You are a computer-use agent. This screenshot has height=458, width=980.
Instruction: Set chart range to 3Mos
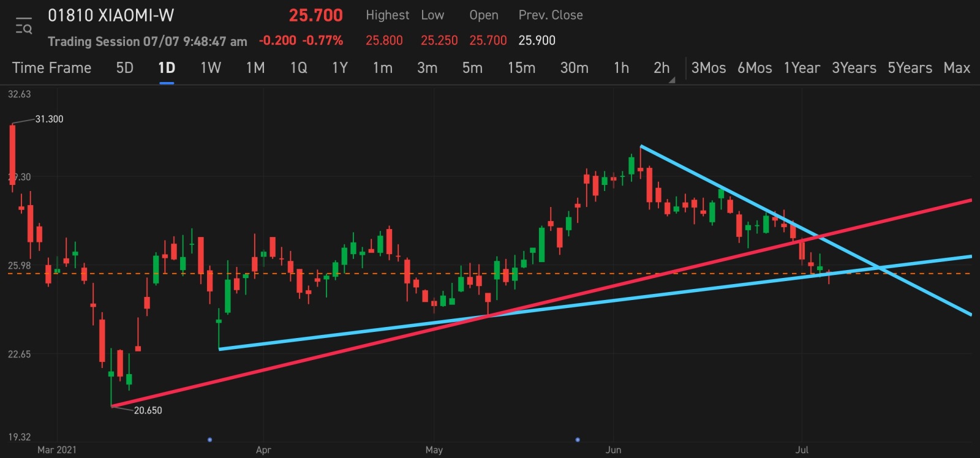click(x=709, y=68)
